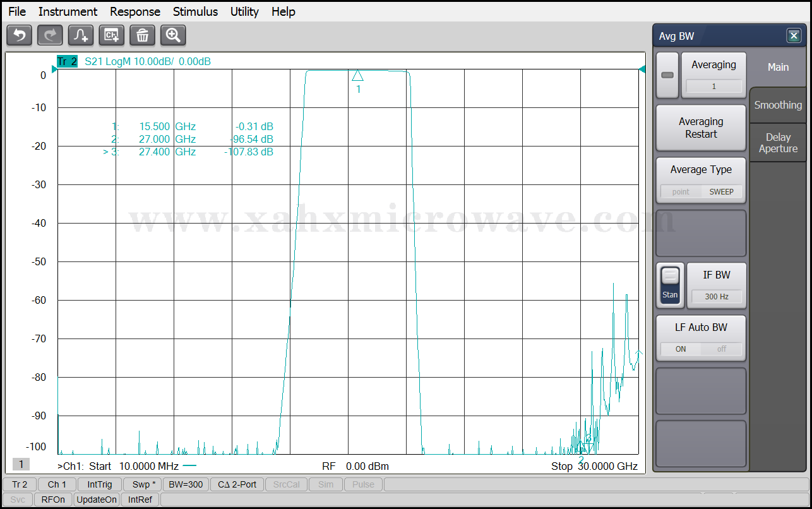This screenshot has height=509, width=812.
Task: Click the Stop 30.0000 GHz label
Action: pyautogui.click(x=594, y=466)
